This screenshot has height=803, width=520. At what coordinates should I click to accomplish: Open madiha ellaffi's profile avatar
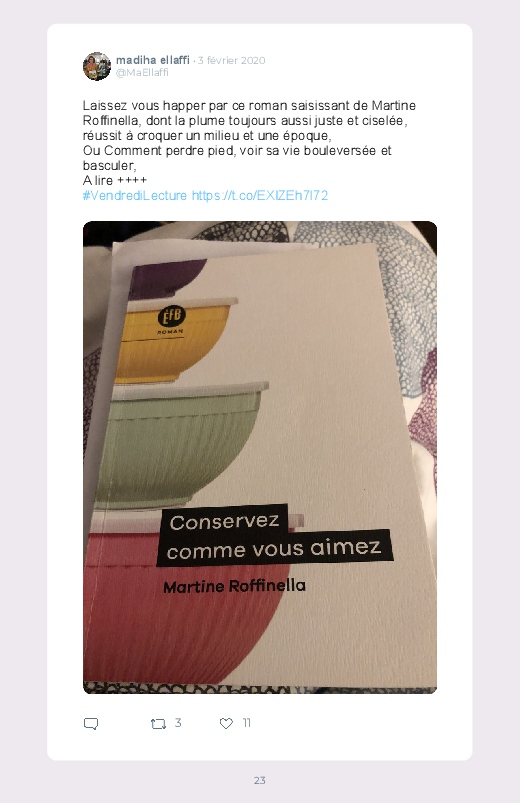pyautogui.click(x=97, y=66)
